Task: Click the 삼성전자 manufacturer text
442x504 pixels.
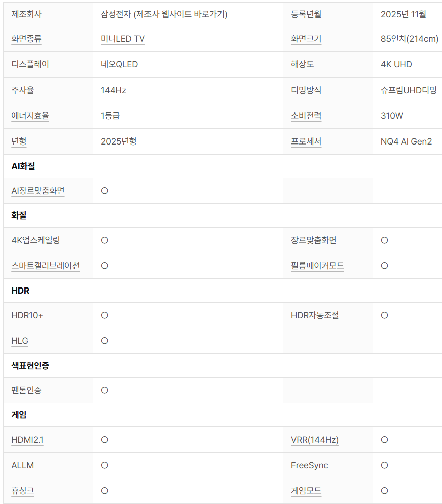Action: [116, 14]
